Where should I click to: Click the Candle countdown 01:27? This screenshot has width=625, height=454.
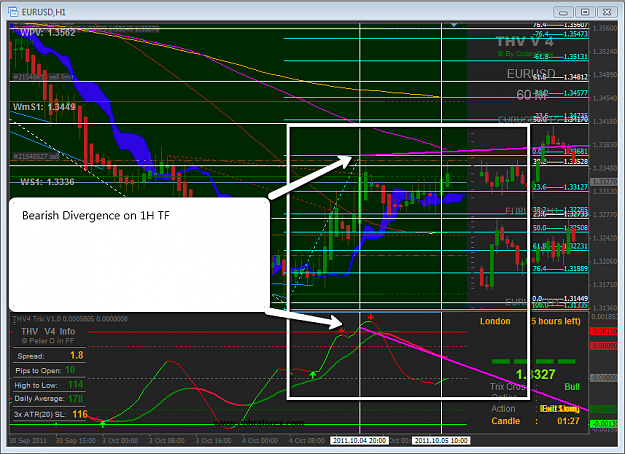coord(568,421)
